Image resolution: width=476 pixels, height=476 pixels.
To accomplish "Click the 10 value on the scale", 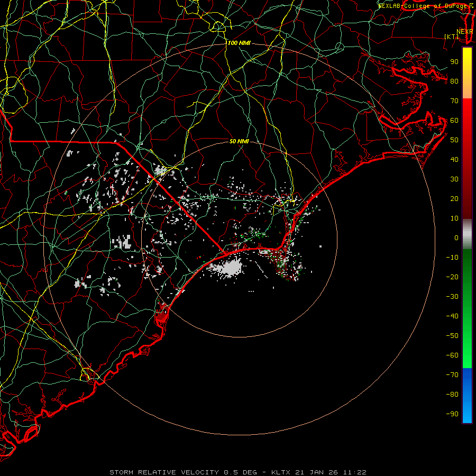I will coord(454,218).
